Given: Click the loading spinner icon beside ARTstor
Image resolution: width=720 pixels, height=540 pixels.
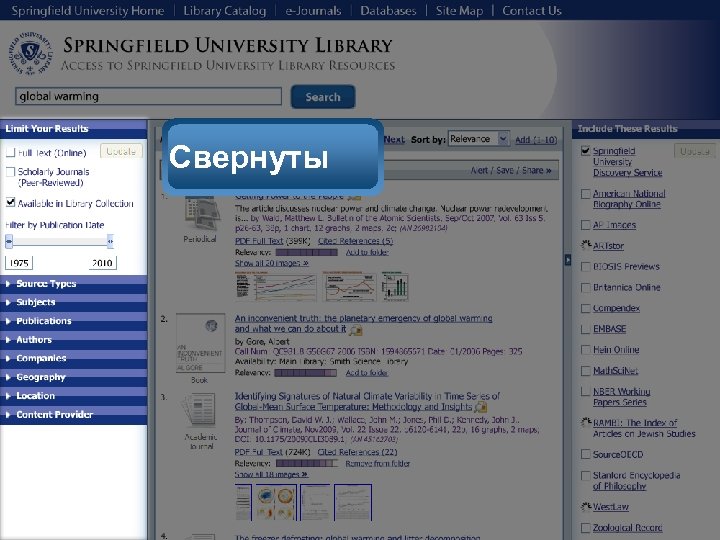Looking at the screenshot, I should click(x=586, y=245).
